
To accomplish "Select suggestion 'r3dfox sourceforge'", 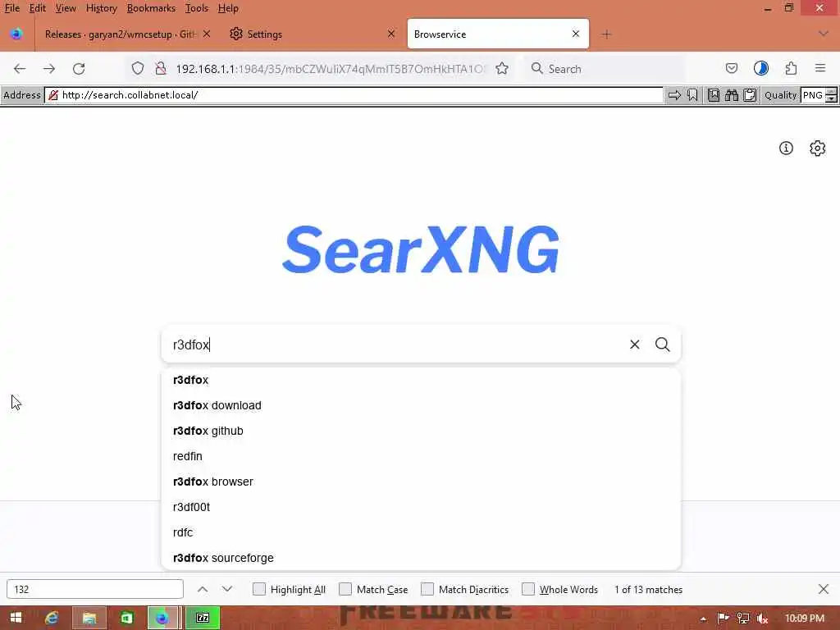I will [x=421, y=558].
